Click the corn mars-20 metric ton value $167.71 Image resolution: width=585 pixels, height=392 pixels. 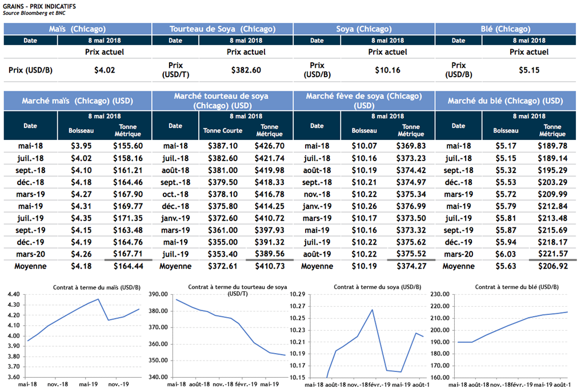click(127, 254)
